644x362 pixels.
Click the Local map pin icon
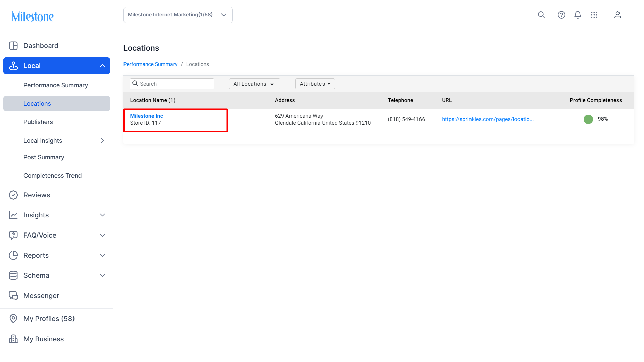click(13, 66)
